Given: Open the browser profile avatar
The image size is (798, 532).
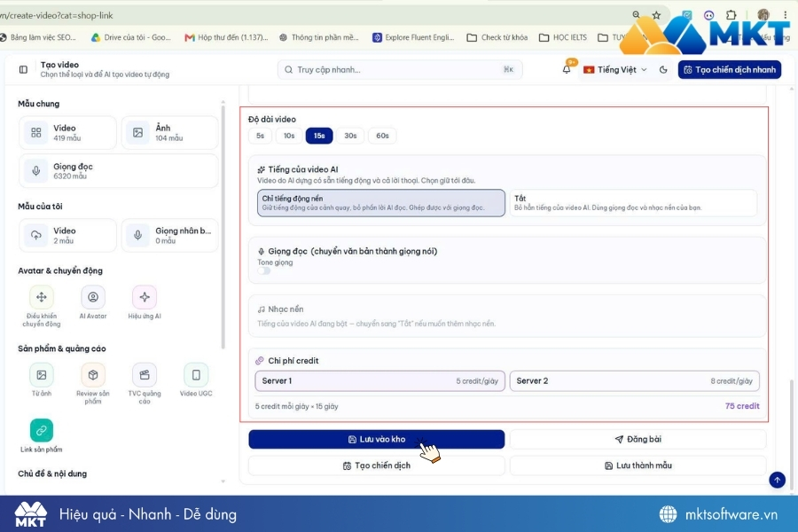Looking at the screenshot, I should click(x=763, y=15).
